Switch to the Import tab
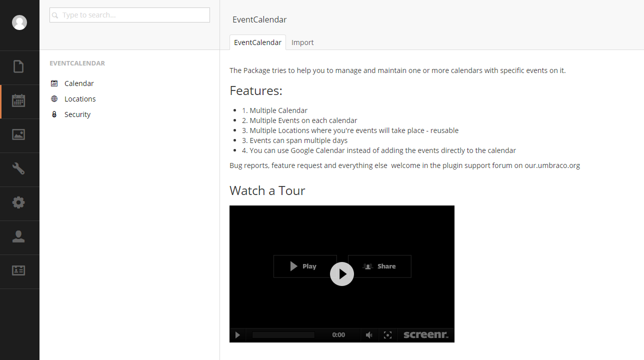The width and height of the screenshot is (644, 360). tap(302, 42)
